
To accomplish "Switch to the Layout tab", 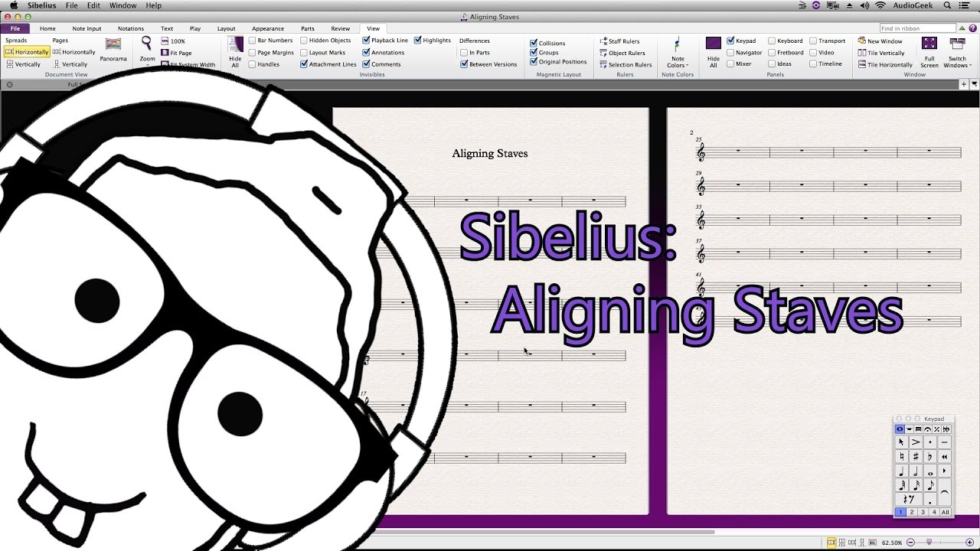I will tap(226, 28).
